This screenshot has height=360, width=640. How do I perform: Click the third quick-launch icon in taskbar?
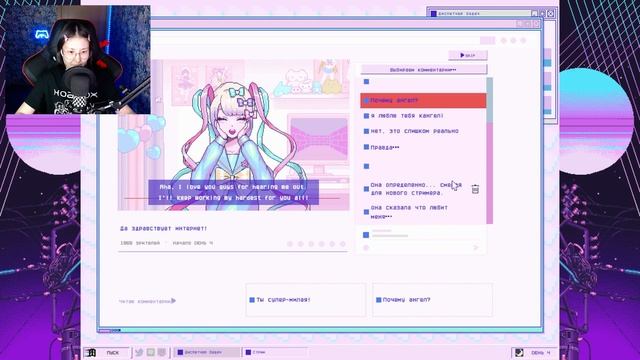coord(162,352)
